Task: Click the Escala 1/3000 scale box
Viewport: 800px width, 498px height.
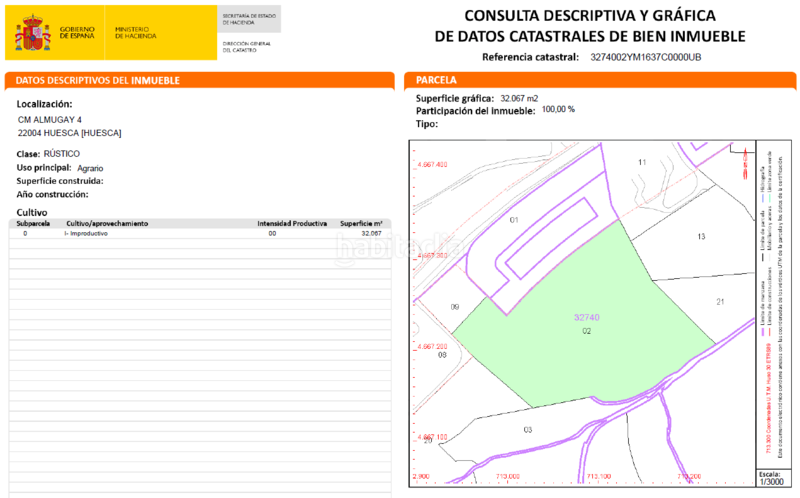Action: click(x=770, y=477)
